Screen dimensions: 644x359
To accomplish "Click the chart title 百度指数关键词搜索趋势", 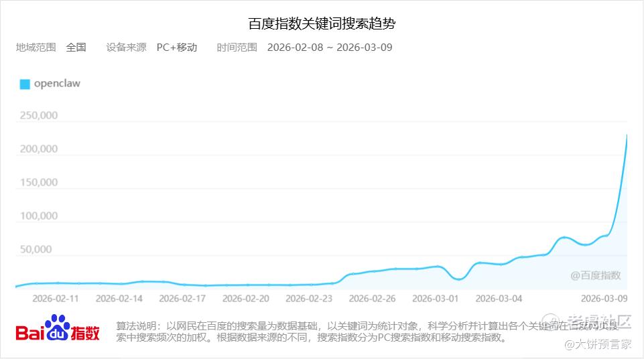I will click(x=322, y=23).
